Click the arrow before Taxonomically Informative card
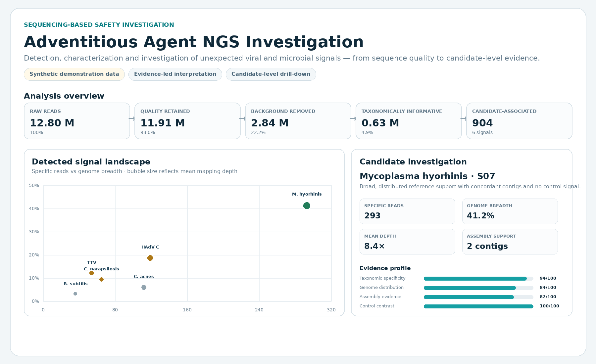The image size is (596, 364). [x=353, y=118]
